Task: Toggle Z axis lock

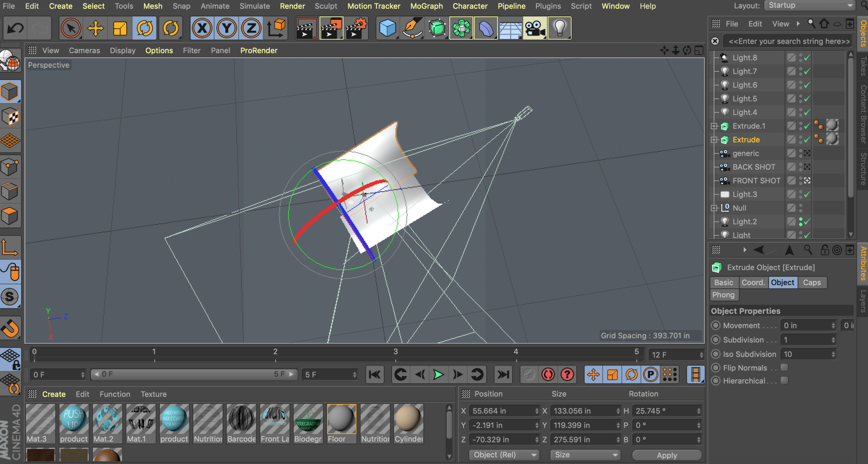Action: tap(251, 28)
